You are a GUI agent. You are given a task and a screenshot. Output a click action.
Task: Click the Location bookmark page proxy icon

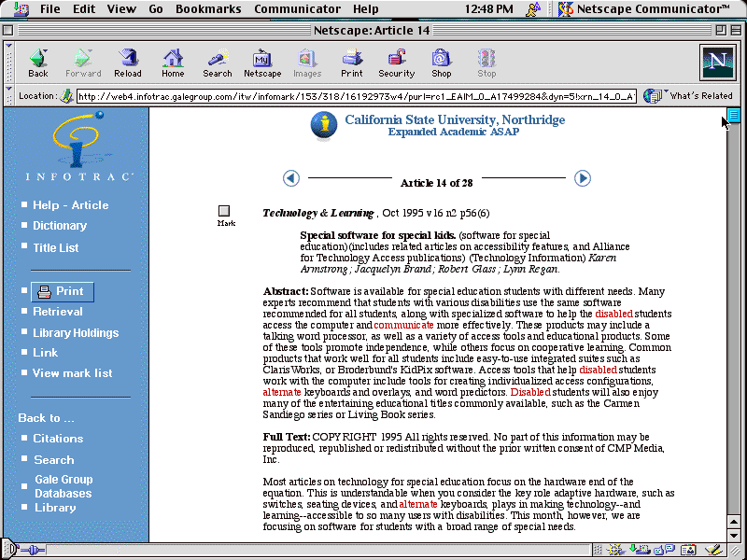pos(66,96)
